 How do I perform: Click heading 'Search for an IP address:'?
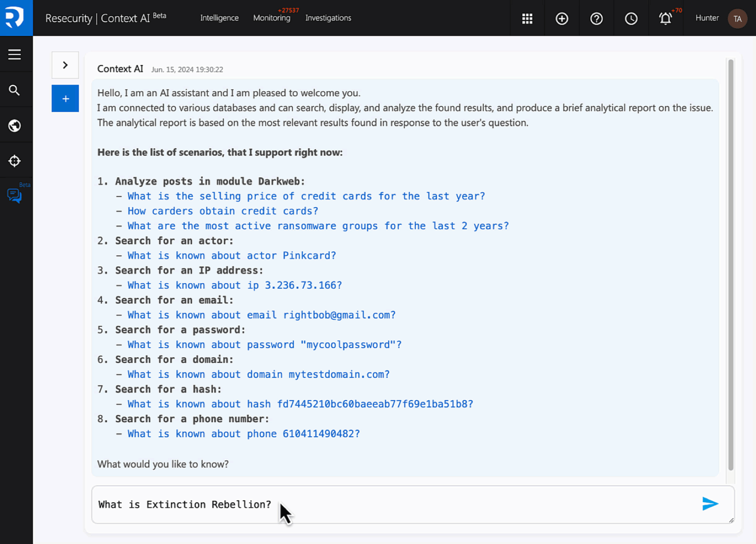(189, 271)
